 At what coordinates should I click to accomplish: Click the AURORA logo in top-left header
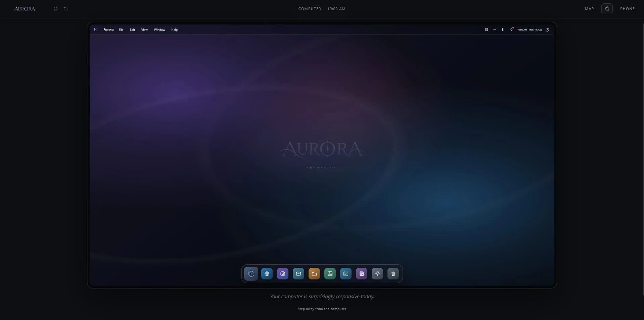[25, 9]
